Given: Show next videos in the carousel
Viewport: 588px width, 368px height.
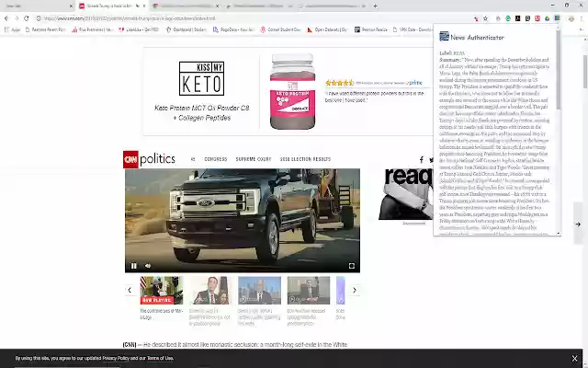Looking at the screenshot, I should [x=355, y=290].
